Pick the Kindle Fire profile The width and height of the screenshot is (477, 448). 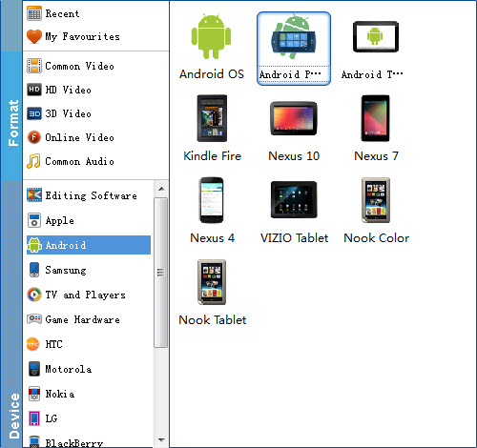click(212, 129)
